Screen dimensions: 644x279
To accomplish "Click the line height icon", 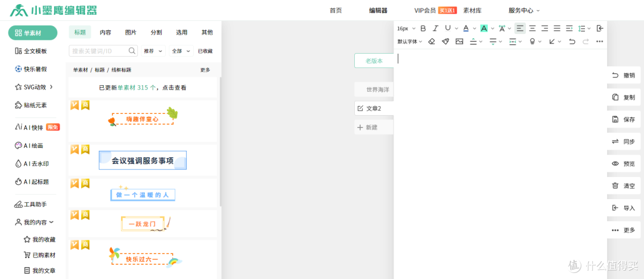I will tap(581, 29).
